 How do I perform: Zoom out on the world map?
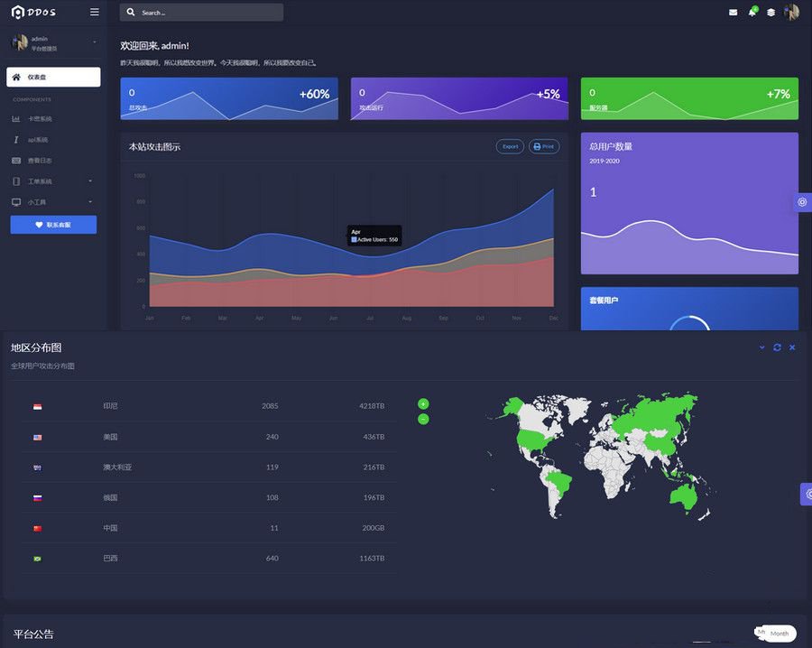coord(423,419)
